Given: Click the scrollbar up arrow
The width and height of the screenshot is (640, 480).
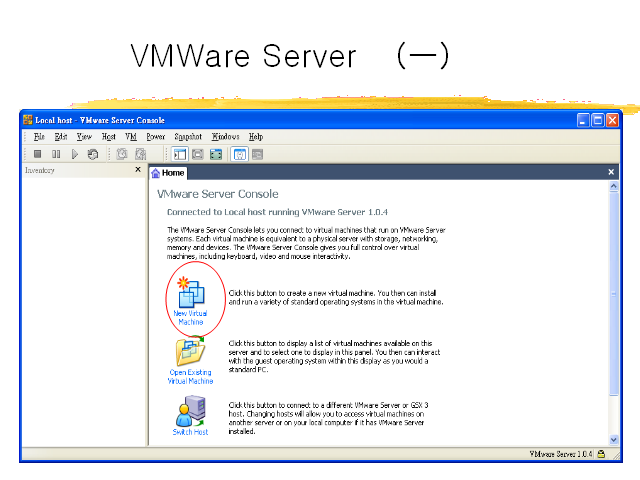Looking at the screenshot, I should click(614, 186).
